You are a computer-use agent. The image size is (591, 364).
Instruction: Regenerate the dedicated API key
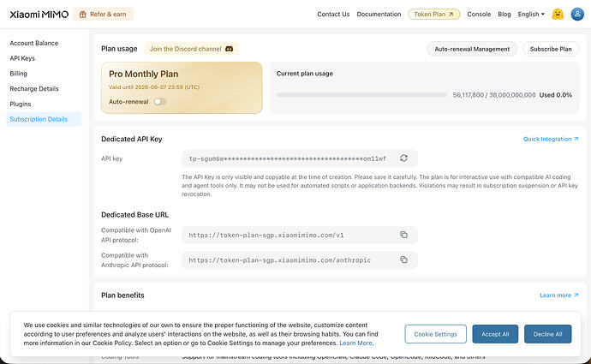click(x=403, y=158)
